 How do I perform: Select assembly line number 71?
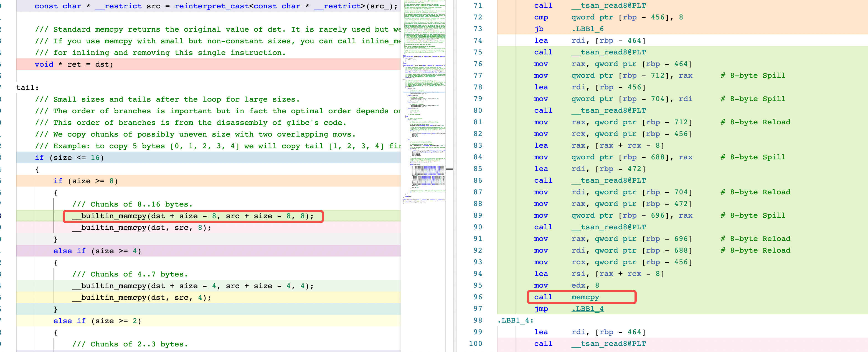[x=478, y=6]
